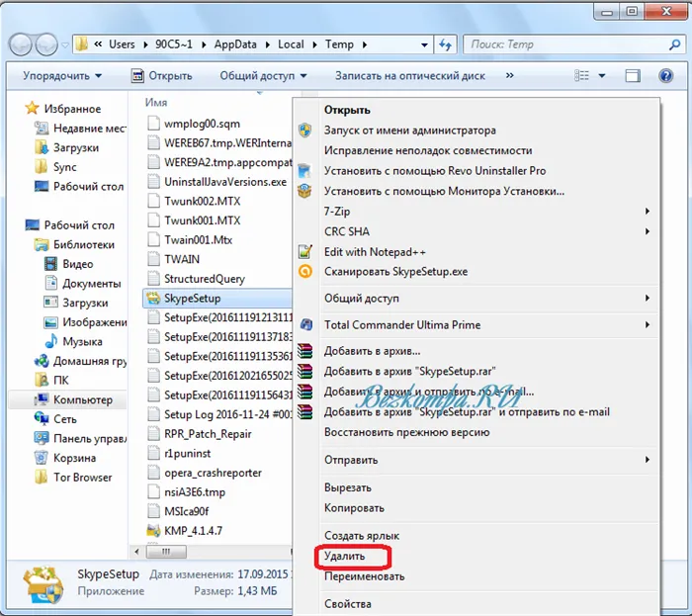The width and height of the screenshot is (692, 616).
Task: Click the Tor Browser folder icon
Action: point(42,477)
